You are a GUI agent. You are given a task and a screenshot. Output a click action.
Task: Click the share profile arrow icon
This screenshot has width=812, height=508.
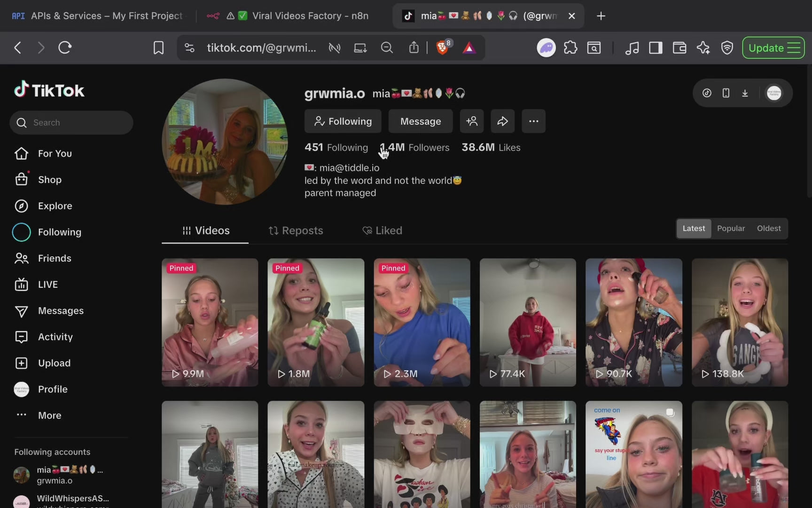pyautogui.click(x=502, y=121)
